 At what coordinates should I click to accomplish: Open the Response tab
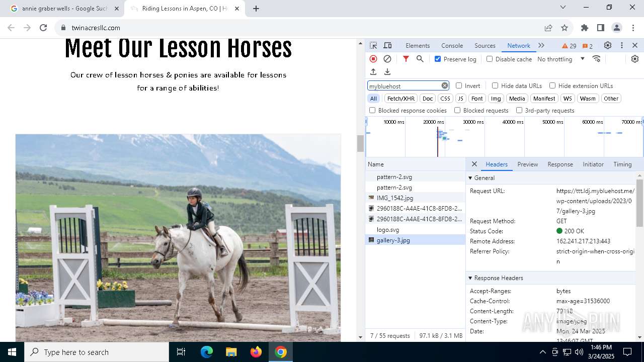tap(560, 164)
